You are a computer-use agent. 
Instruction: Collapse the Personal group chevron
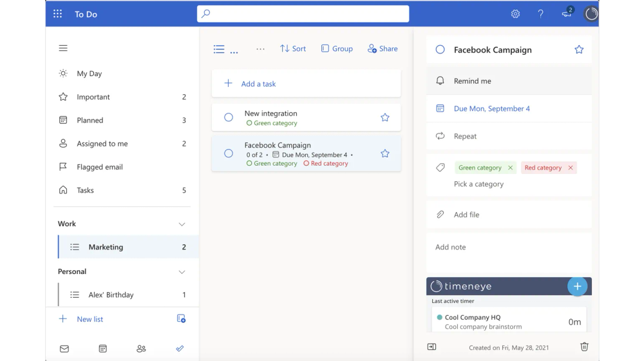182,272
